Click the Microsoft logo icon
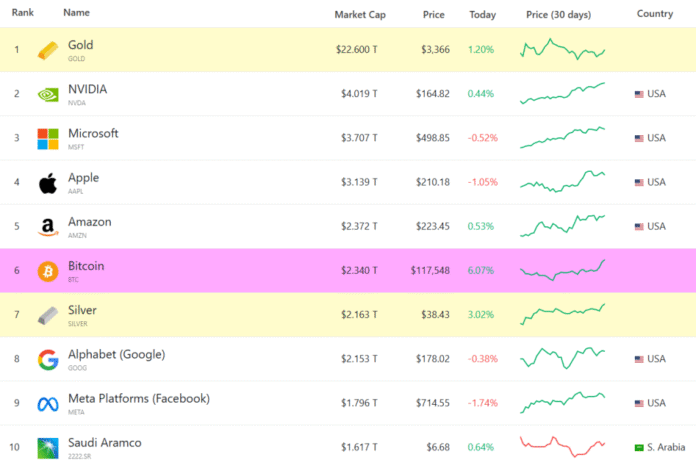Screen dimensions: 696x468 (x=48, y=138)
